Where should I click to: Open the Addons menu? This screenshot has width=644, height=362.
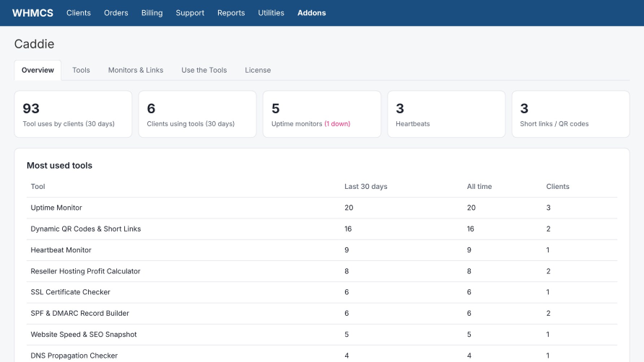pyautogui.click(x=311, y=13)
